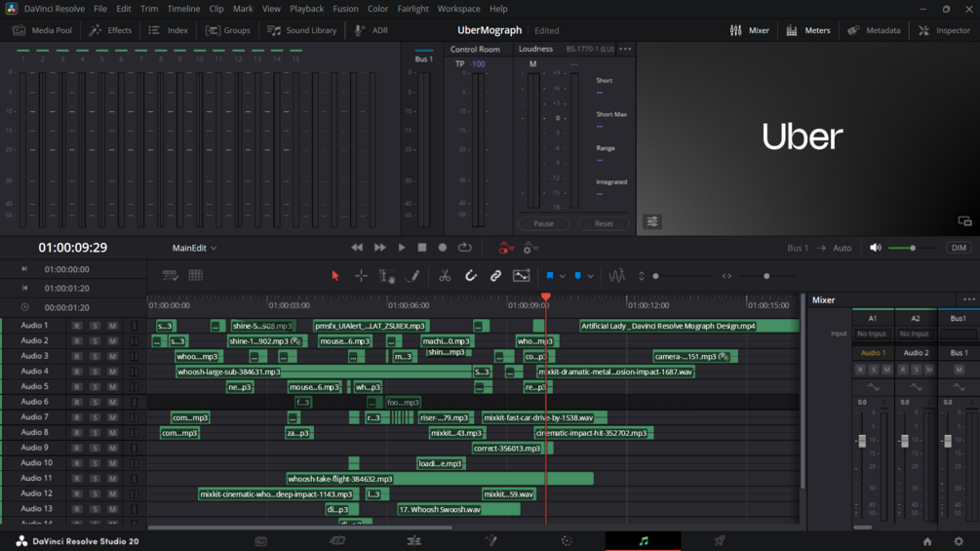The image size is (980, 551).
Task: Click the Reset loudness button
Action: coord(604,223)
